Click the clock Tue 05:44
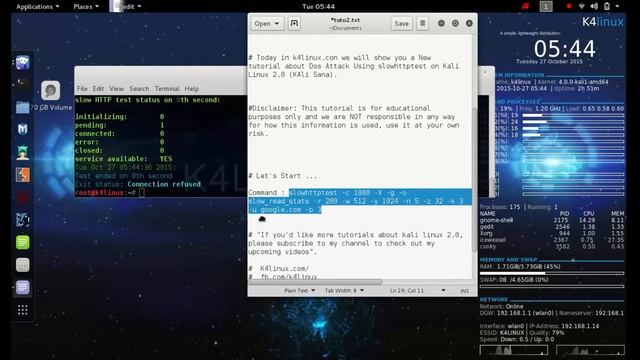Screen dimensions: 640x360 [x=318, y=7]
